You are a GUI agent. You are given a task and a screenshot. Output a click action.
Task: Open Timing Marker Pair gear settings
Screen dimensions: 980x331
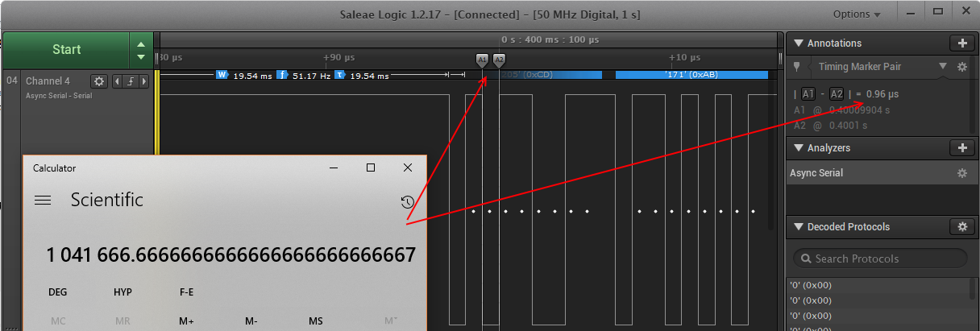coord(961,67)
